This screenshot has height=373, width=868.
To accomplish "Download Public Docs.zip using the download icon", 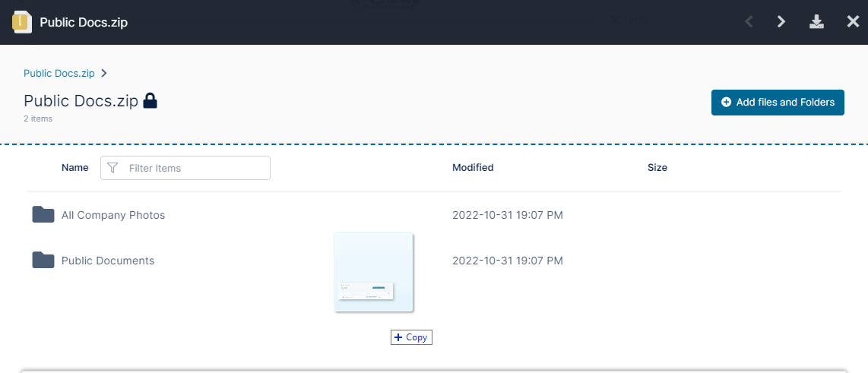I will pos(817,22).
